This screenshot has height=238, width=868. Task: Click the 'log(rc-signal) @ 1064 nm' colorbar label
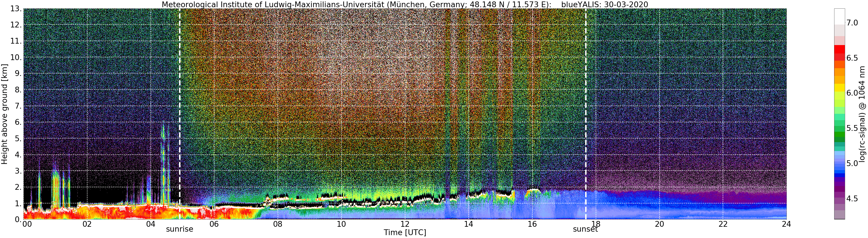point(862,114)
